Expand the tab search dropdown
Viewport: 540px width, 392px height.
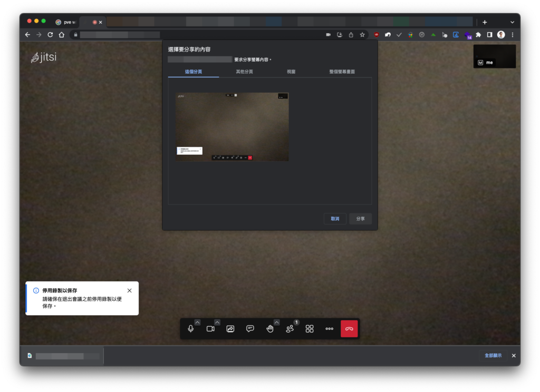pyautogui.click(x=513, y=22)
